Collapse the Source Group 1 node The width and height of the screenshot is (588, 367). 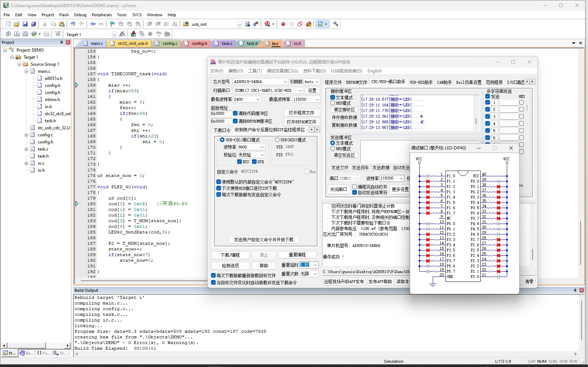tap(19, 64)
